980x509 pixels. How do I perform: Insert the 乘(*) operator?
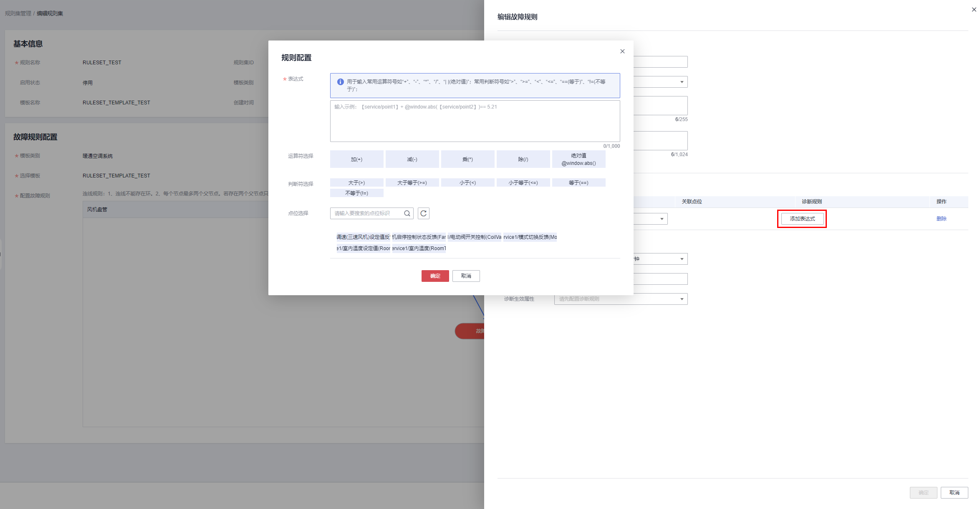467,159
